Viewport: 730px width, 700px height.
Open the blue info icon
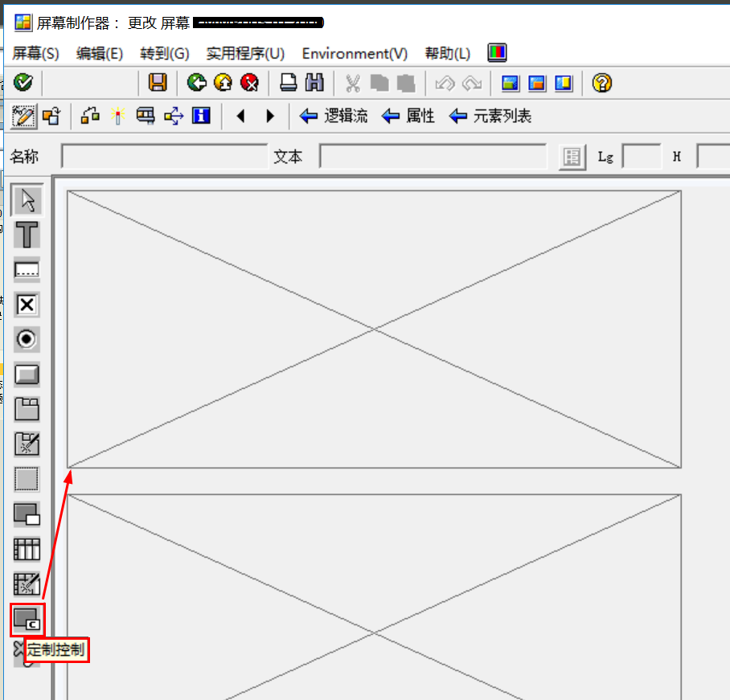(201, 116)
